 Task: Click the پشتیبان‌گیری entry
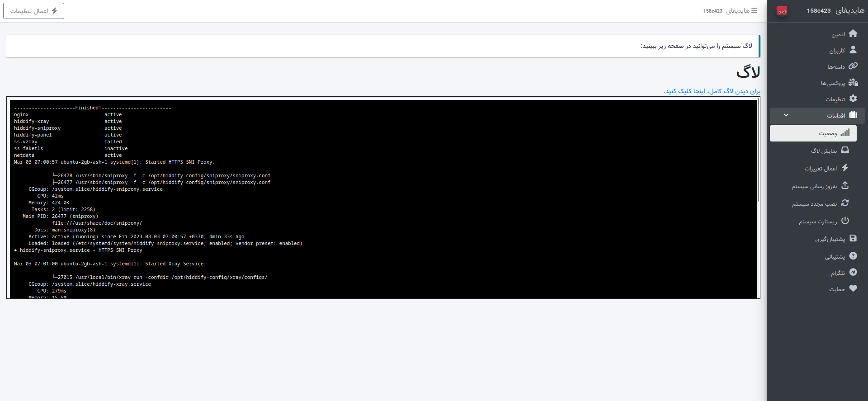(x=817, y=239)
